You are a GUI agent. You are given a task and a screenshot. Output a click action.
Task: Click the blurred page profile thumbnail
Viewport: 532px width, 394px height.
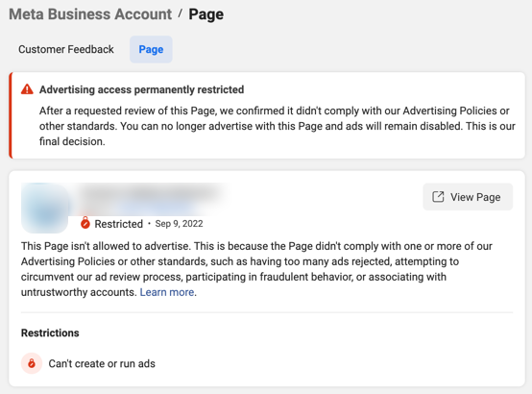45,209
